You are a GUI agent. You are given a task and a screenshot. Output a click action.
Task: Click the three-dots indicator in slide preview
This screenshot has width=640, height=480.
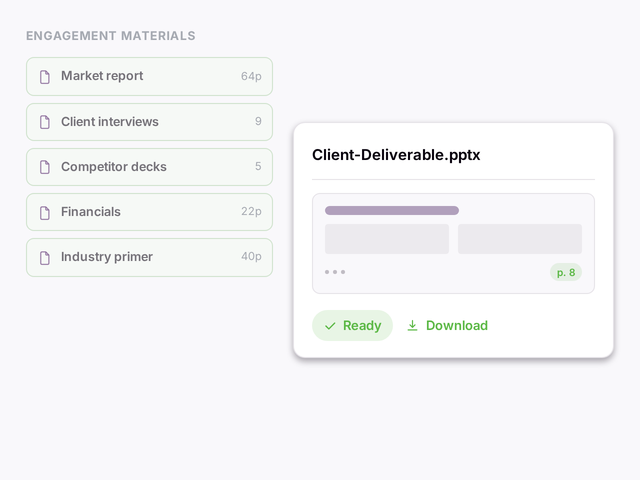(335, 272)
